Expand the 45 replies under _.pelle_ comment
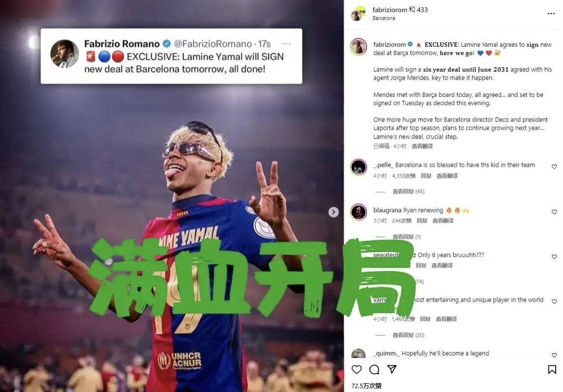 (x=408, y=192)
